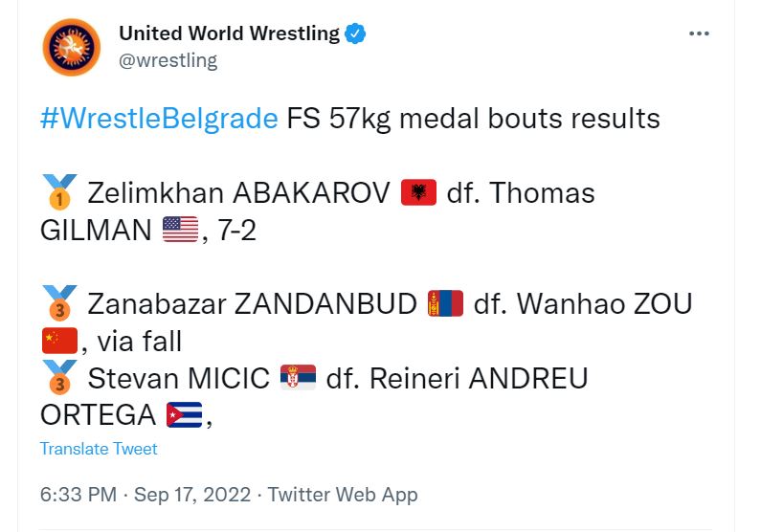This screenshot has height=532, width=761.
Task: Click the bronze medal beside Zanabazar ZANDANBUD
Action: [x=59, y=303]
